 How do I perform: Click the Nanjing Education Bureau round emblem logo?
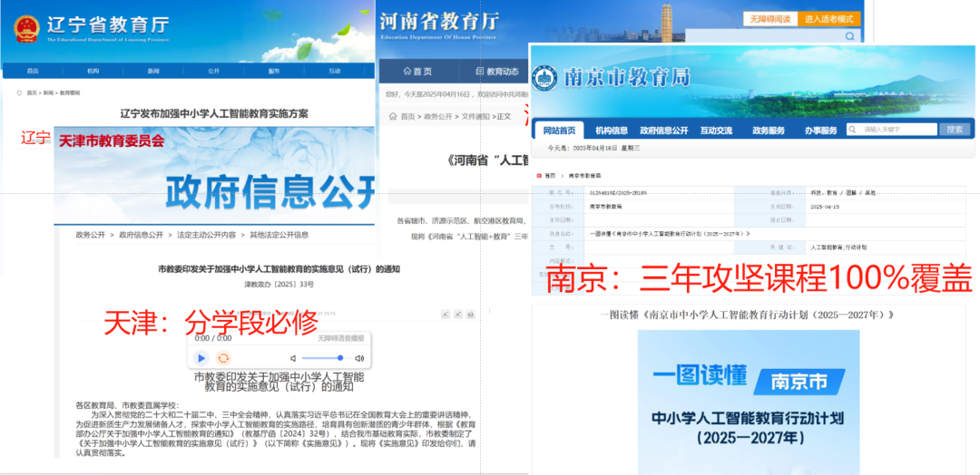tap(544, 77)
